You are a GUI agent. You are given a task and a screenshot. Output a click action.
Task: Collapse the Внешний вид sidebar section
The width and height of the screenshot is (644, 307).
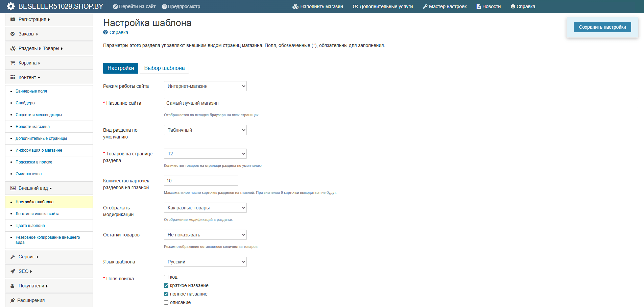point(35,188)
